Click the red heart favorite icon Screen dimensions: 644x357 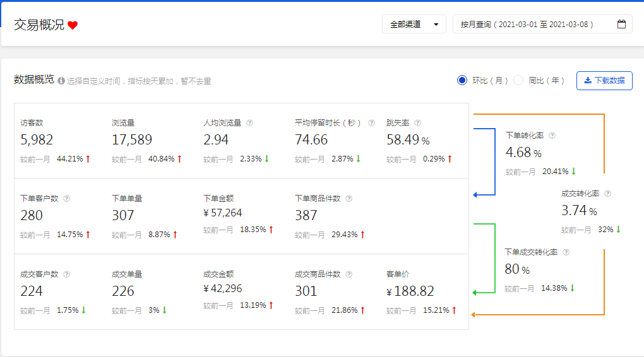73,25
